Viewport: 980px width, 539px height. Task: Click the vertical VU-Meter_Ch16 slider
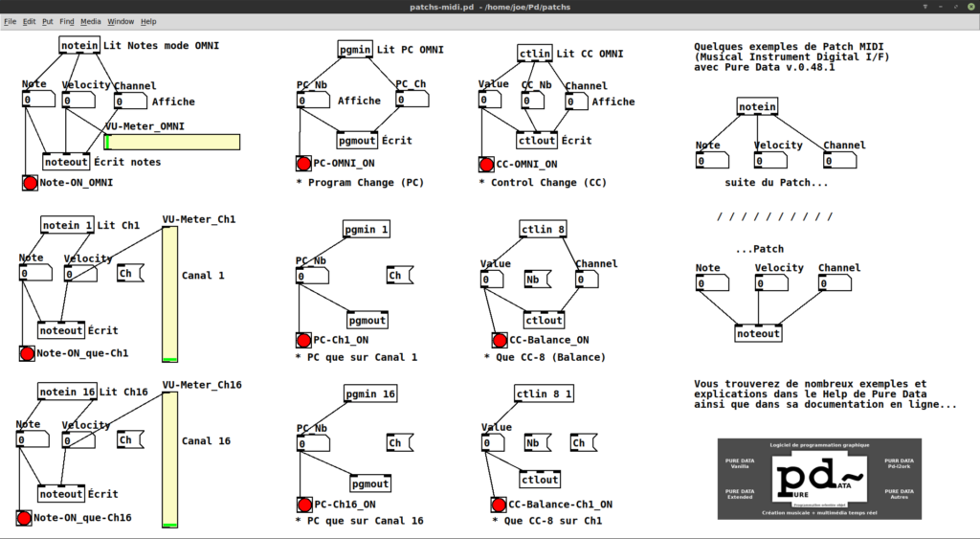click(x=170, y=460)
